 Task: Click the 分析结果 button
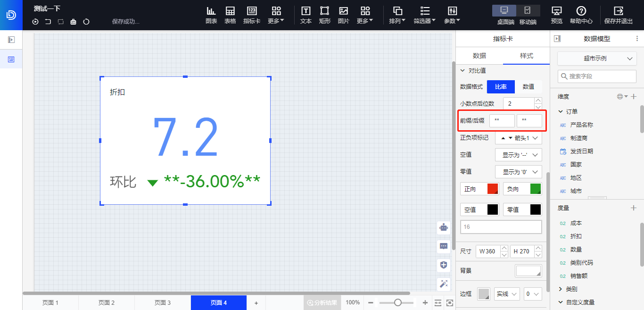click(322, 303)
